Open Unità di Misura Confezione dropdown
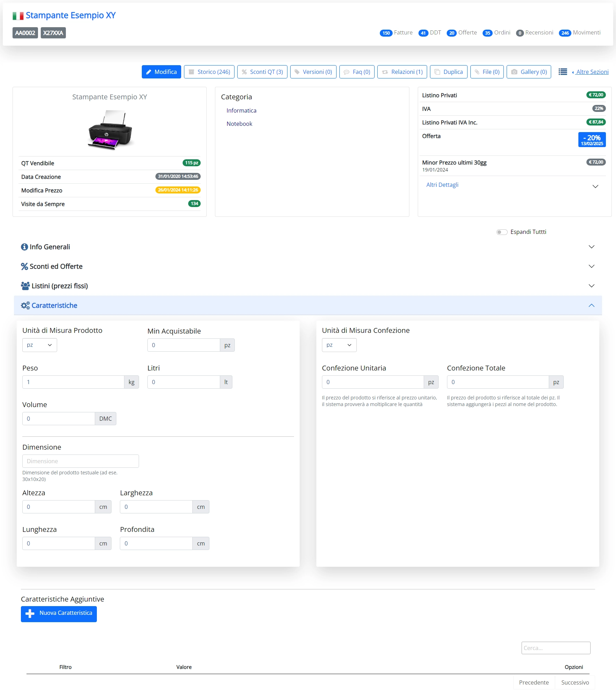Image resolution: width=616 pixels, height=695 pixels. coord(339,345)
